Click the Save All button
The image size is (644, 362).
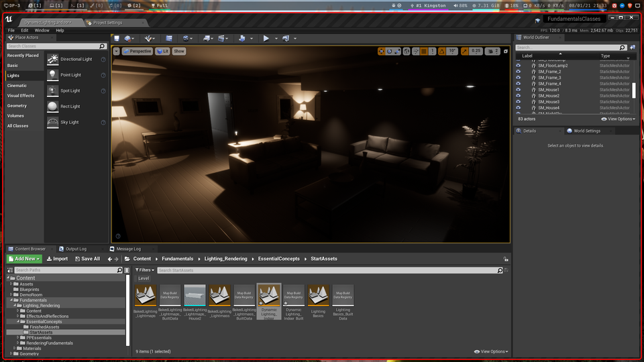87,259
